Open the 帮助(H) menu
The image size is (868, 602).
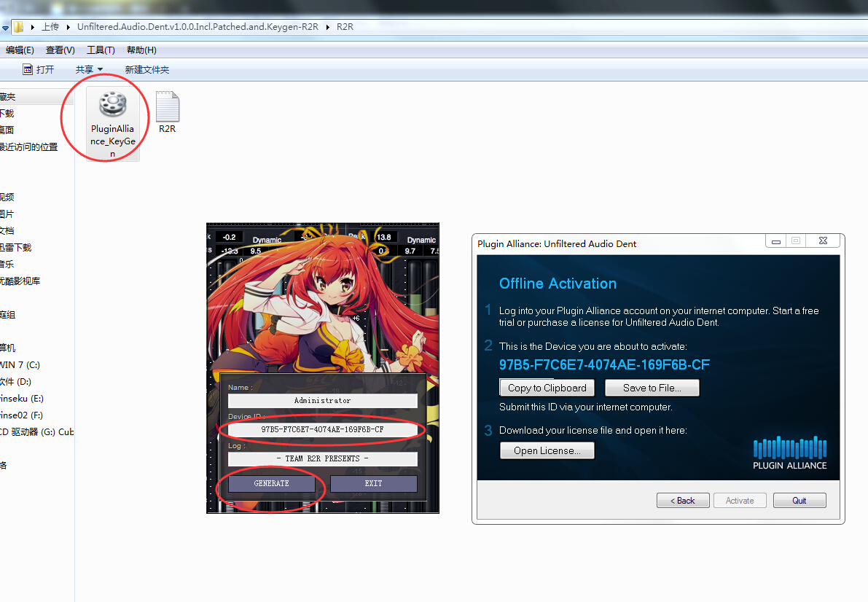pos(141,50)
